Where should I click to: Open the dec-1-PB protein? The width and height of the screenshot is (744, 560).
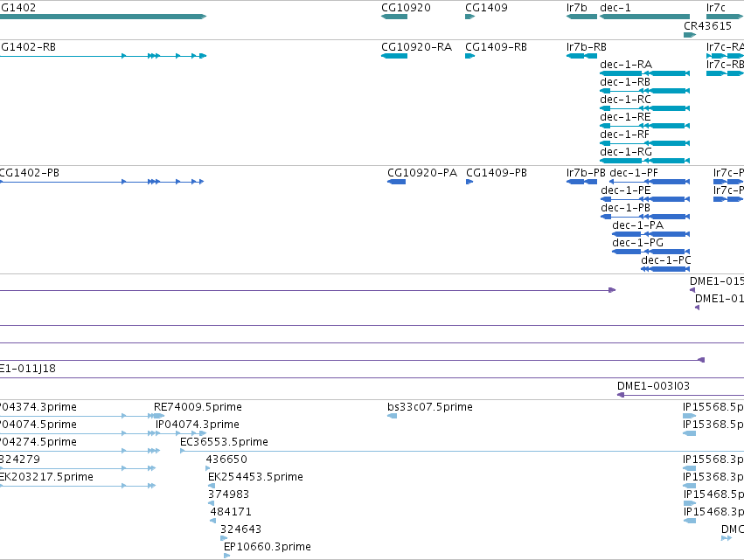[x=645, y=217]
